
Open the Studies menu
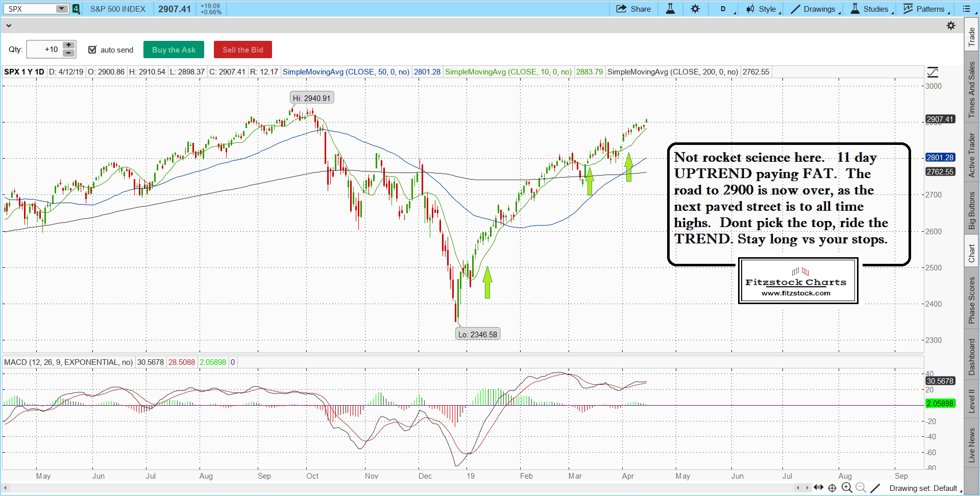pos(871,9)
